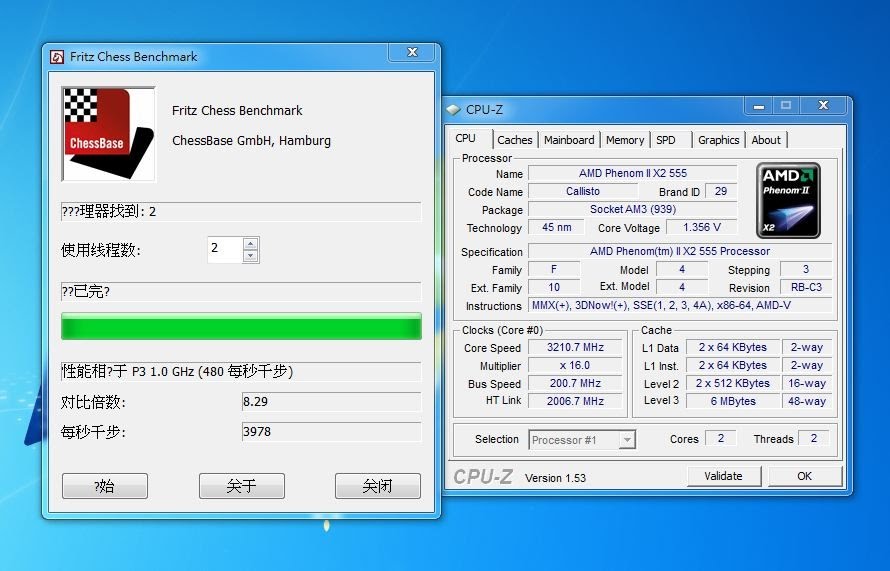
Task: Click the Multiplier value x 16.0
Action: (x=576, y=366)
